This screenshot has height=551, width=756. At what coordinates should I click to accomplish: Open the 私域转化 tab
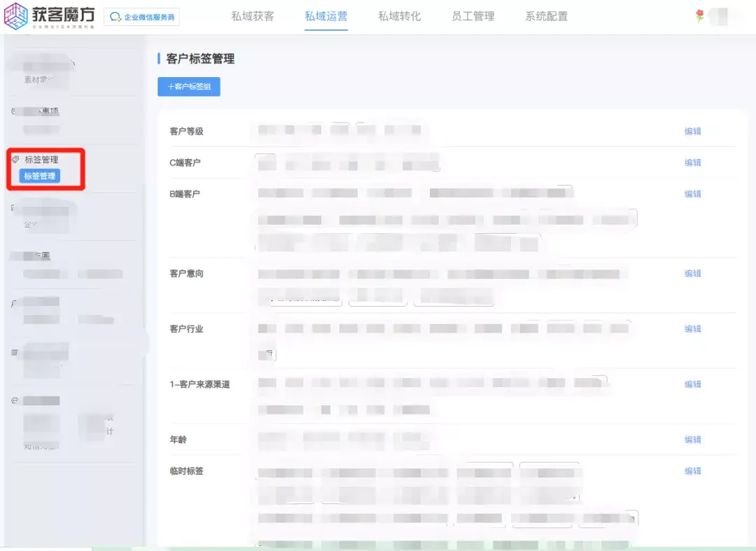[399, 16]
